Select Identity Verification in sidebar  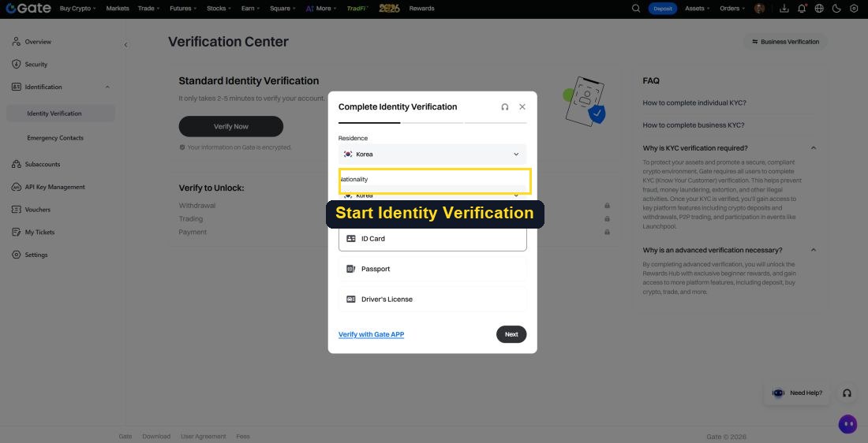61,114
